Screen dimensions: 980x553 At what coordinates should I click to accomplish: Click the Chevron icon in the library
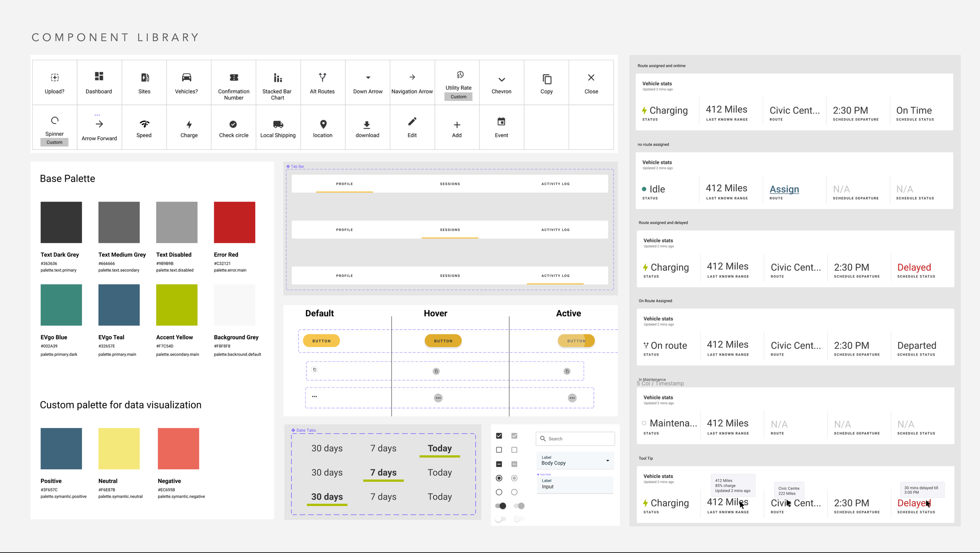pos(501,80)
